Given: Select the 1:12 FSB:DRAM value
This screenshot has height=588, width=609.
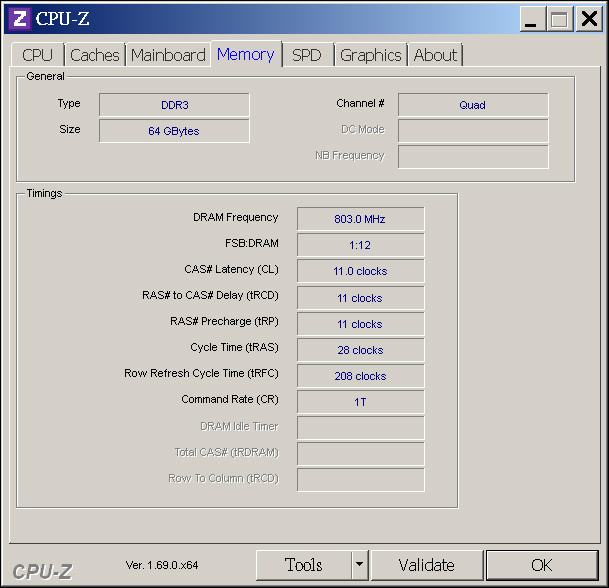Looking at the screenshot, I should (x=361, y=245).
